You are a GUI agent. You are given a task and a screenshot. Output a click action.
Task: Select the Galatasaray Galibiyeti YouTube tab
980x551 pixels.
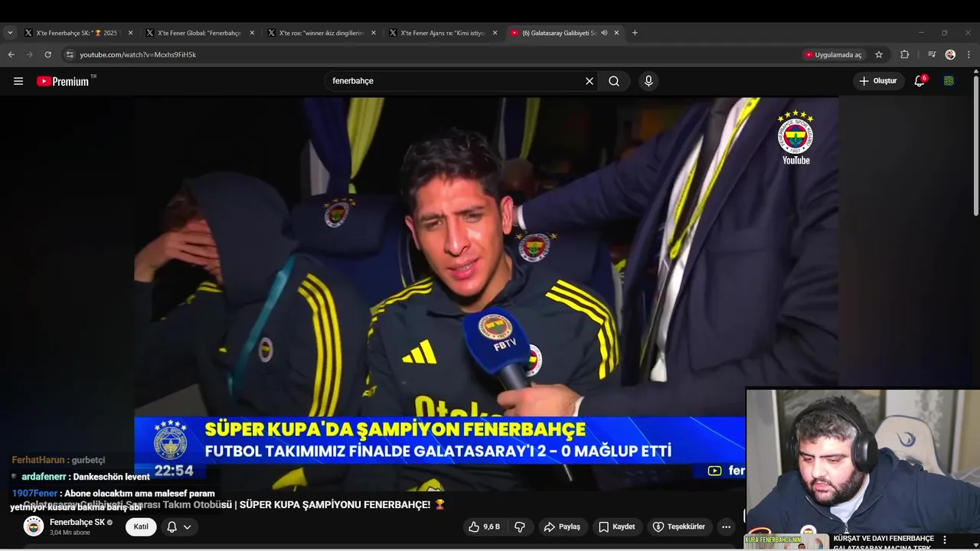point(559,33)
